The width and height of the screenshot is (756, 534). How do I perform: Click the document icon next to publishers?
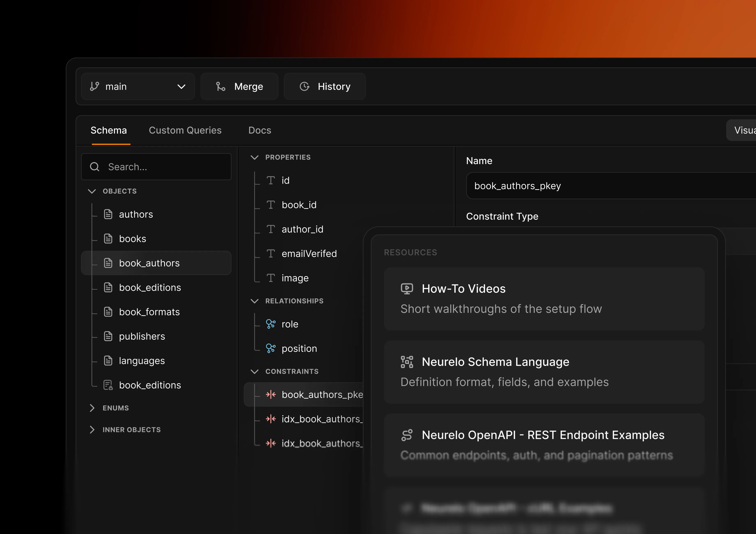coord(108,336)
